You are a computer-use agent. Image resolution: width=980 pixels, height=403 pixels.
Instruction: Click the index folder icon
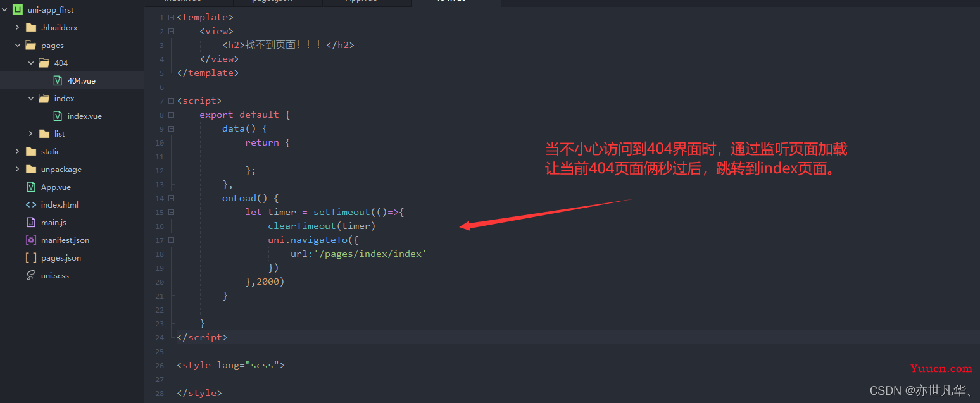pyautogui.click(x=44, y=99)
